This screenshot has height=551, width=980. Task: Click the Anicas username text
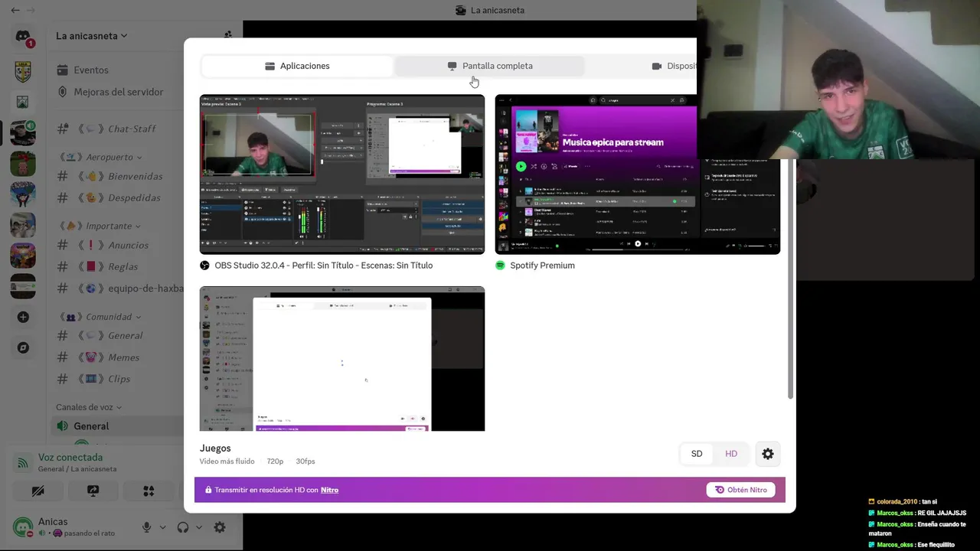click(x=53, y=521)
